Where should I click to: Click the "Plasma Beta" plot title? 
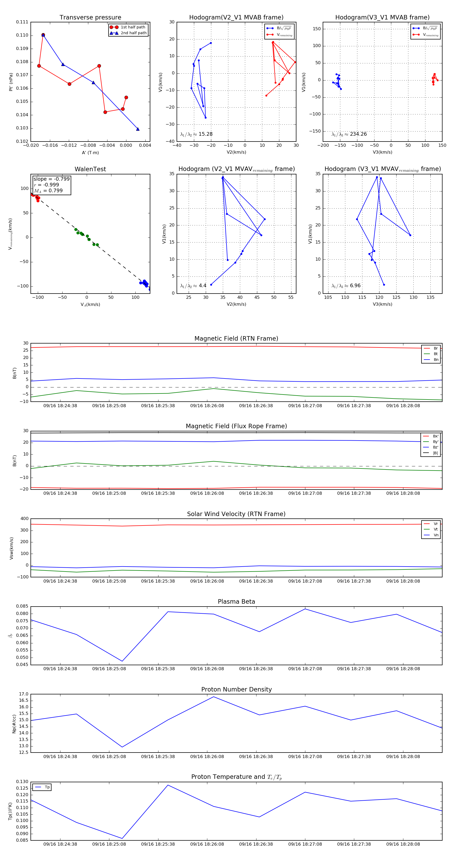[236, 602]
